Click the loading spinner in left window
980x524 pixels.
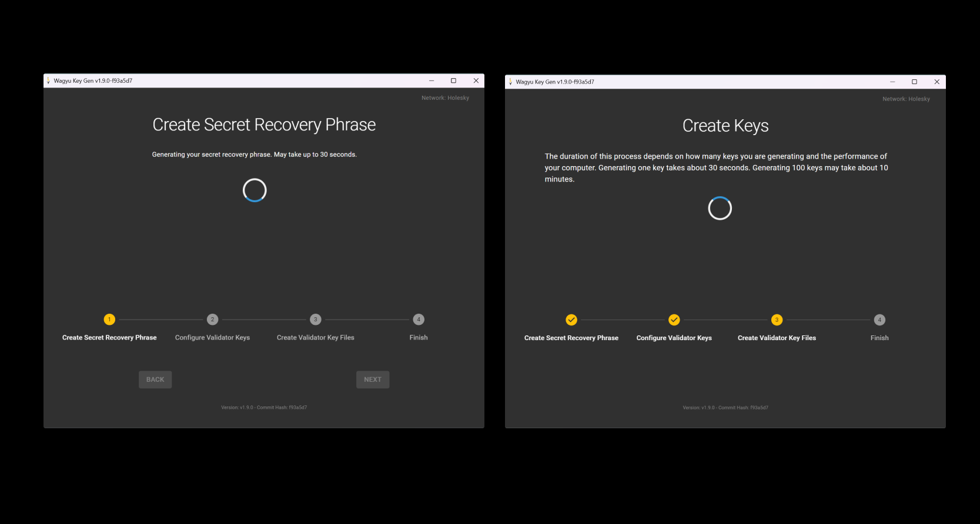(255, 190)
